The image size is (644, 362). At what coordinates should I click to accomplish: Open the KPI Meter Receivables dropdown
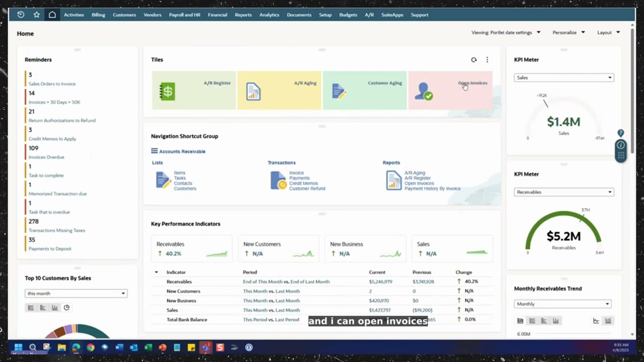coord(563,192)
